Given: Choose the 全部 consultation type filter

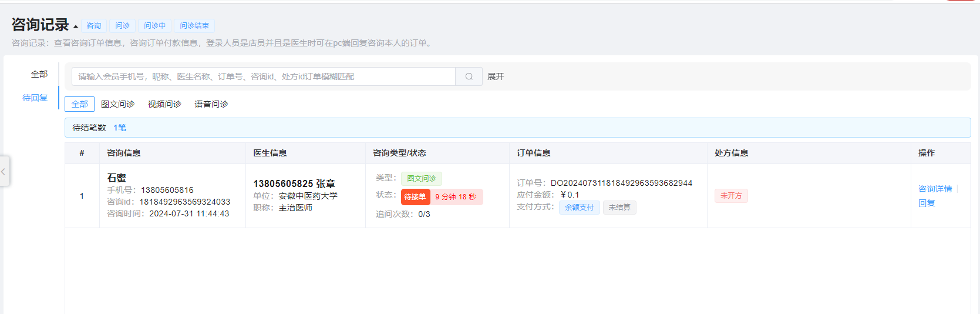Looking at the screenshot, I should click(80, 104).
